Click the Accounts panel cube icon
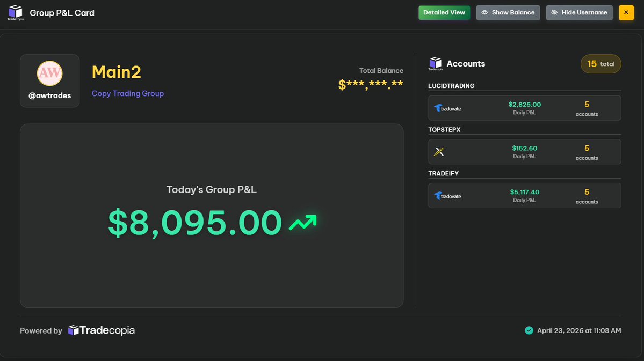Screen dimensions: 644x361 click(x=436, y=64)
